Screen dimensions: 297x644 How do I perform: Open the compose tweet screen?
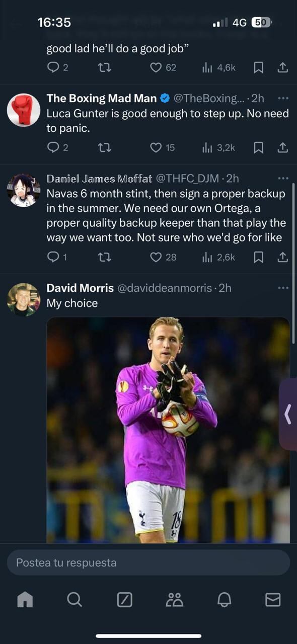(x=124, y=599)
